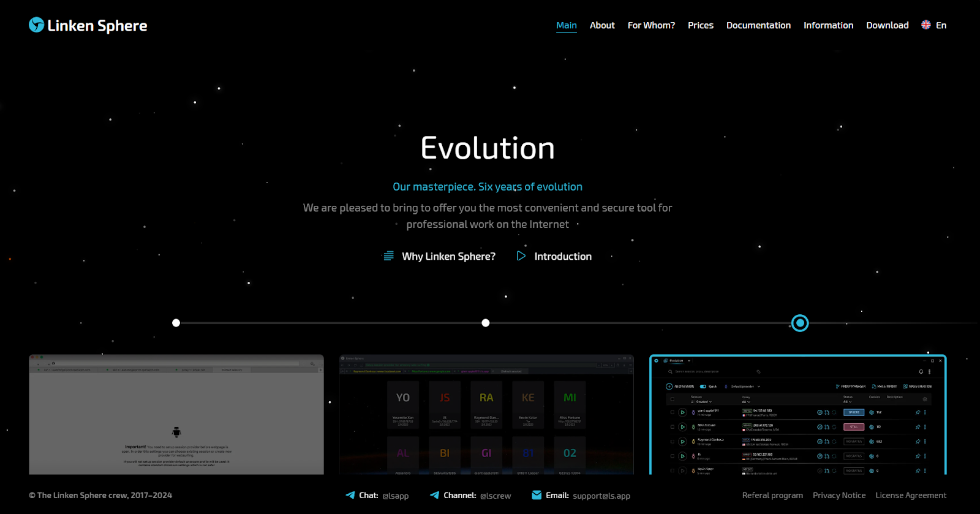Open the Referal program link
The height and width of the screenshot is (514, 980).
coord(772,496)
